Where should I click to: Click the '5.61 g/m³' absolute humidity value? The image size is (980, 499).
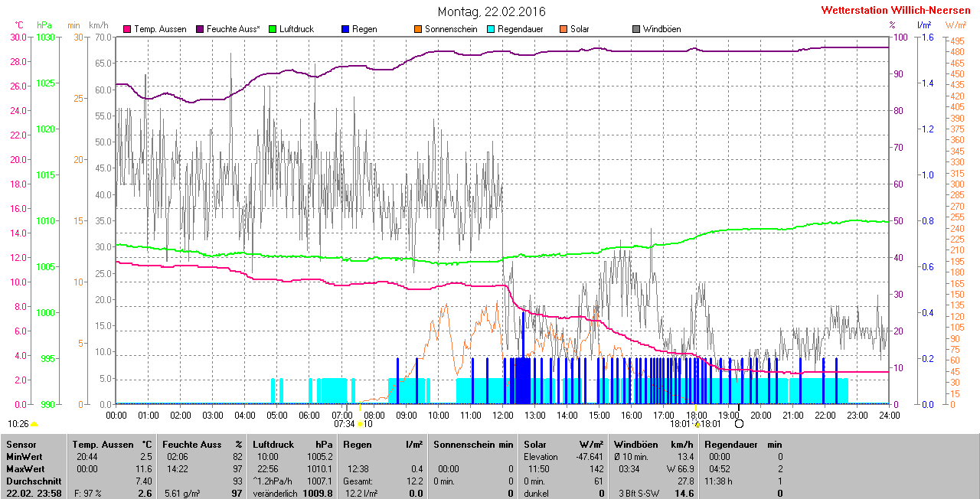click(x=183, y=494)
